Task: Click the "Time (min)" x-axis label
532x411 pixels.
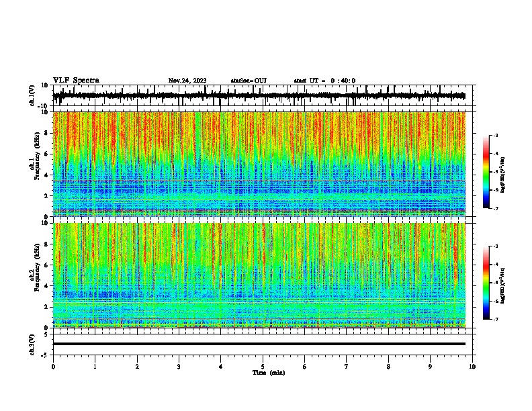Action: coord(269,373)
